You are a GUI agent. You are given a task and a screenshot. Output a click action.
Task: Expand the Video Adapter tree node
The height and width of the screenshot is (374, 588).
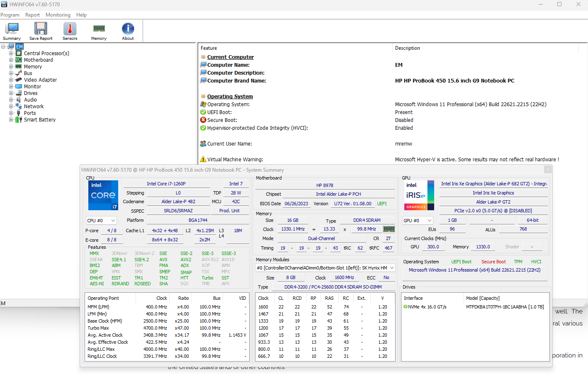tap(11, 80)
